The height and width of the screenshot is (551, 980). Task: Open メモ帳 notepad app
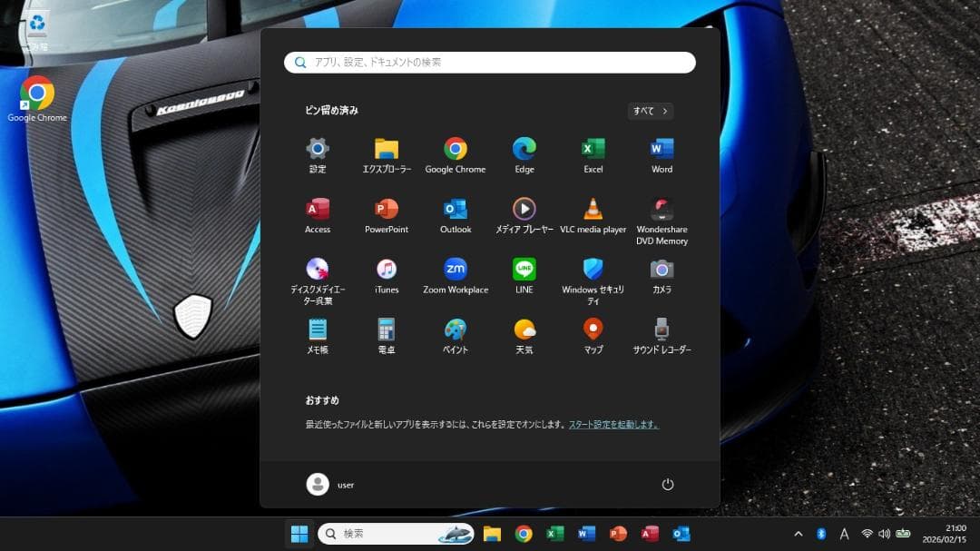click(x=318, y=336)
